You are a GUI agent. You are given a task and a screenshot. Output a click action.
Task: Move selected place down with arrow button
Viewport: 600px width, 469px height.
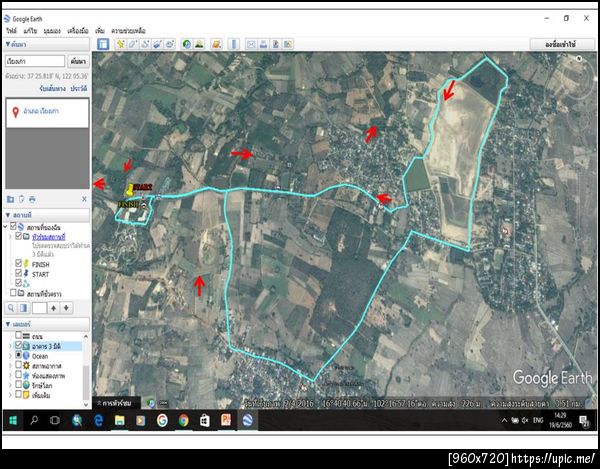(x=67, y=308)
